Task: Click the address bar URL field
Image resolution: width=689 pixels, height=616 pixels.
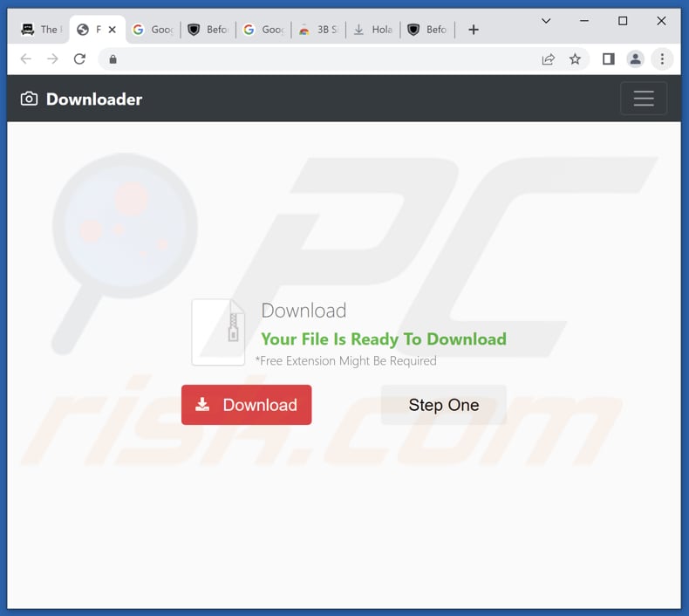Action: coord(323,59)
